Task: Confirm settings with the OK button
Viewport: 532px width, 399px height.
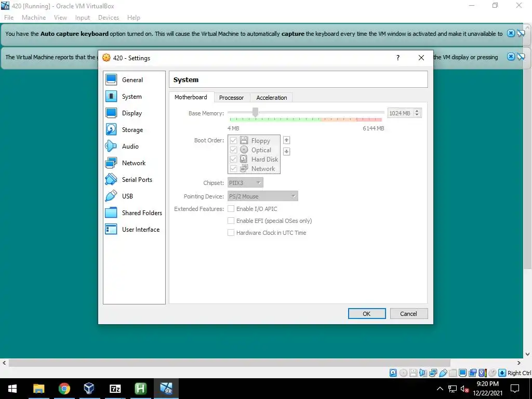Action: (367, 313)
